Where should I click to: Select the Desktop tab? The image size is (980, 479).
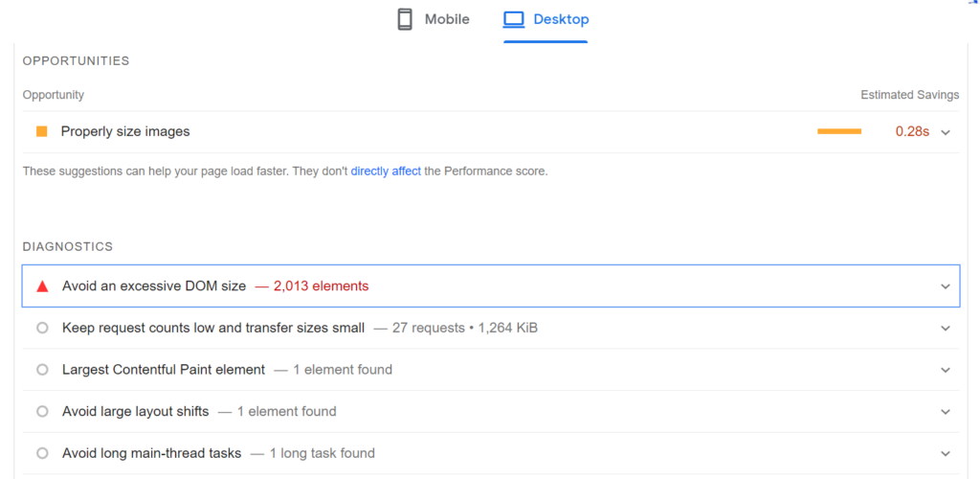(x=546, y=19)
